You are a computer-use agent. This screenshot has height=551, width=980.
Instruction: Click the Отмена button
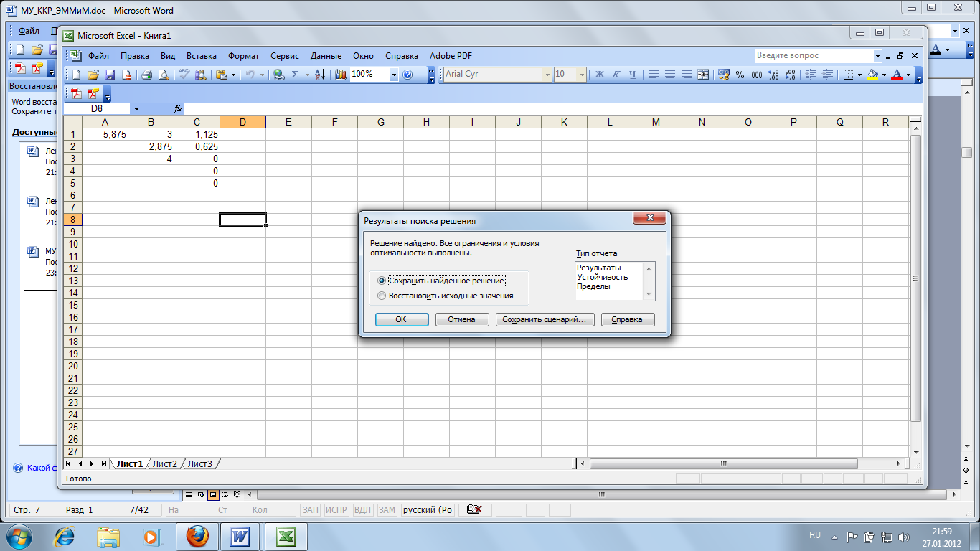[462, 320]
